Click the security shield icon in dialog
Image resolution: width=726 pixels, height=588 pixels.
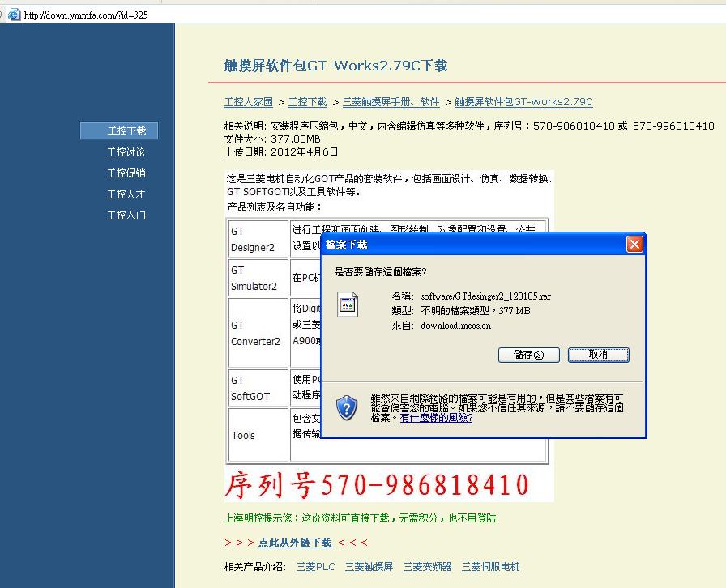(x=347, y=407)
